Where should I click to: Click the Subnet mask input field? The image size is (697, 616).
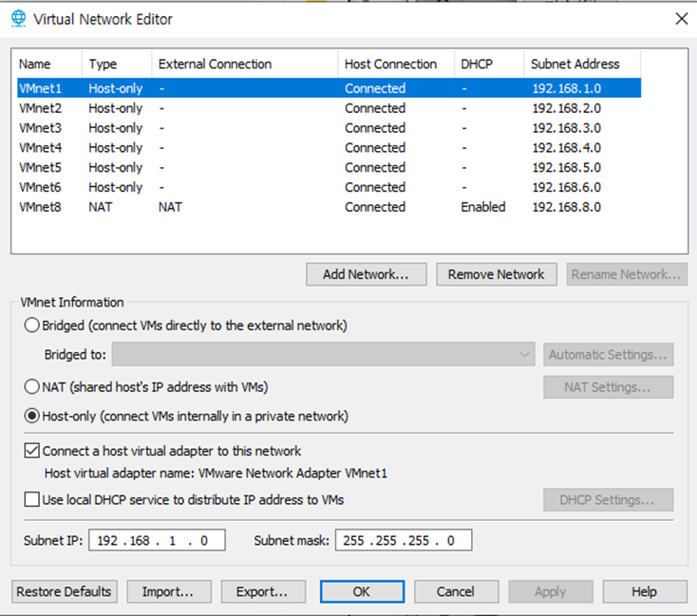tap(404, 540)
